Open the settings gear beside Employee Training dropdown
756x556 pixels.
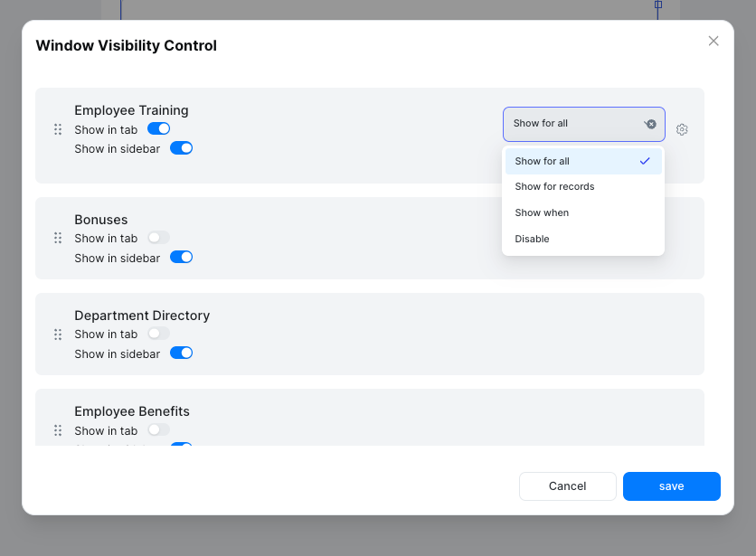pos(682,129)
